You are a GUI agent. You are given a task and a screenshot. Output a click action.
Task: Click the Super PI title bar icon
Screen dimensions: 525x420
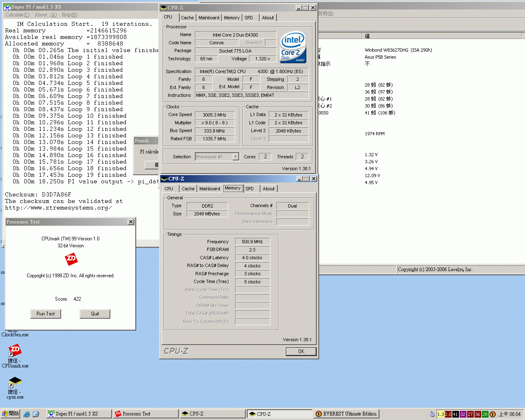[x=7, y=7]
